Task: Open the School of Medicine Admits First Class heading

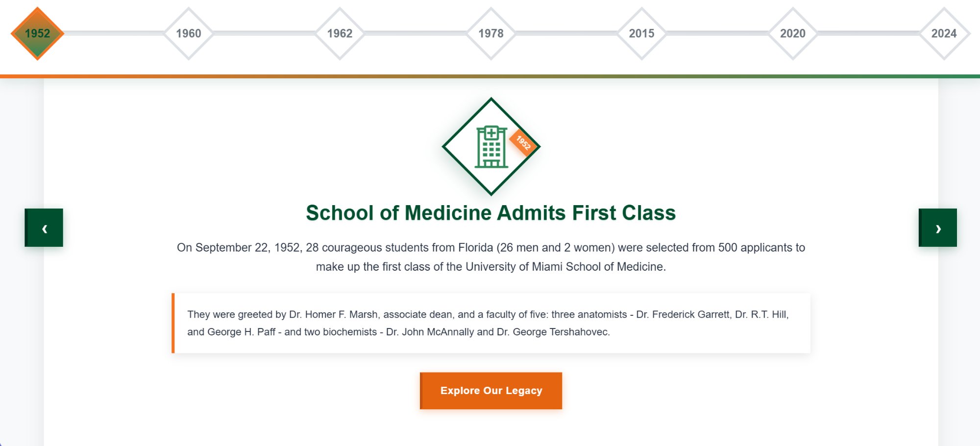Action: coord(490,213)
